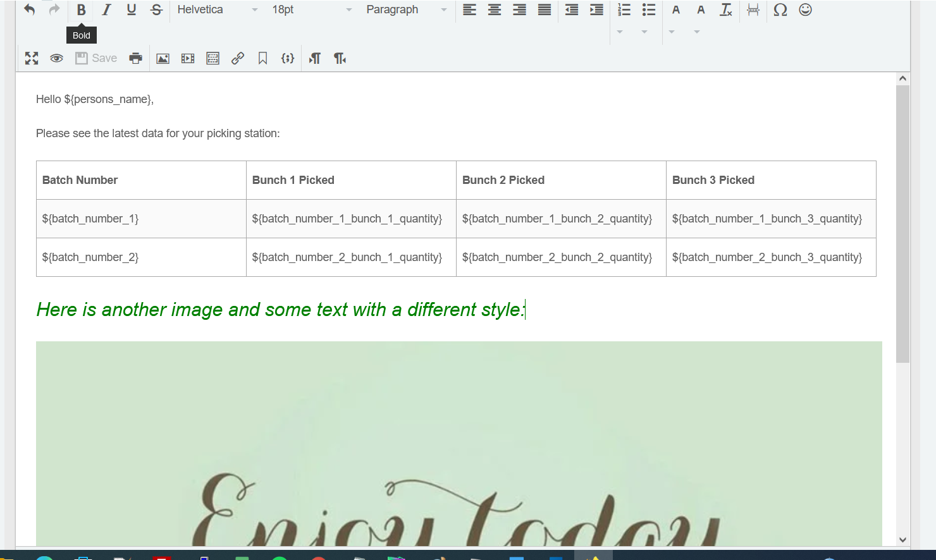
Task: Insert a link using the chain icon
Action: point(238,59)
